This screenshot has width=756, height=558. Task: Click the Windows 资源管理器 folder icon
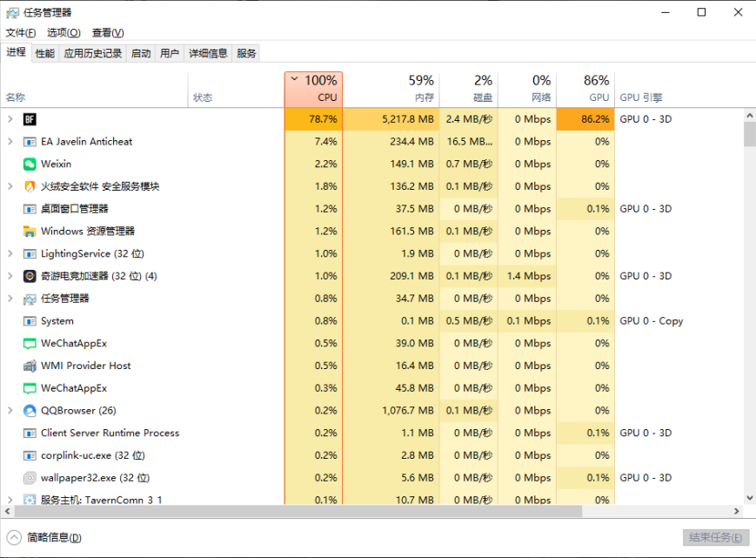tap(30, 232)
